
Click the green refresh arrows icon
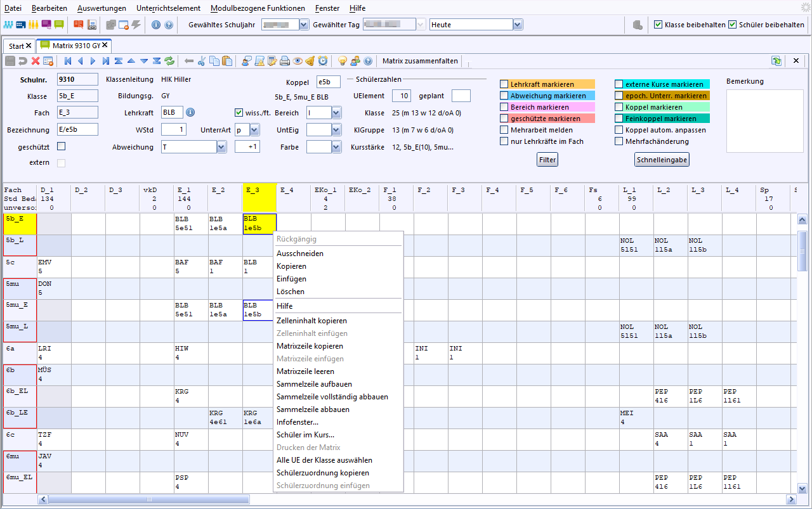tap(169, 61)
